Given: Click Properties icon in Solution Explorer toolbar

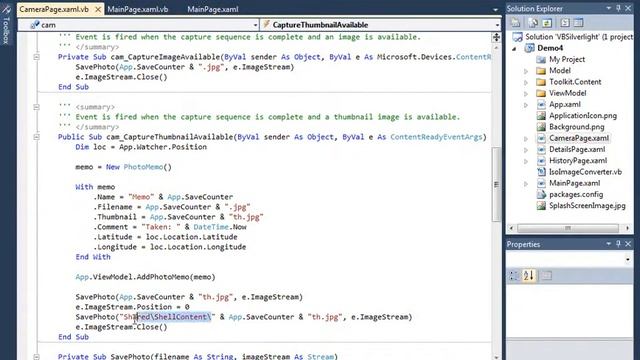Looking at the screenshot, I should click(x=516, y=23).
